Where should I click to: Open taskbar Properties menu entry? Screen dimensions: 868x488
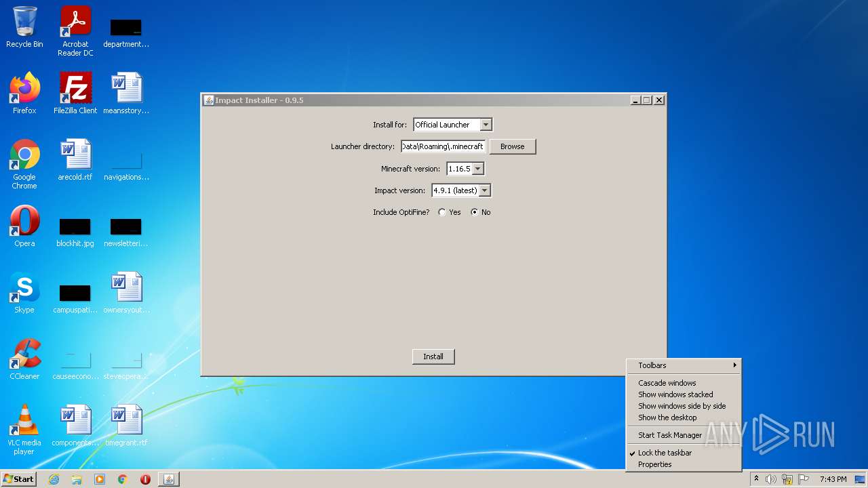[684, 464]
